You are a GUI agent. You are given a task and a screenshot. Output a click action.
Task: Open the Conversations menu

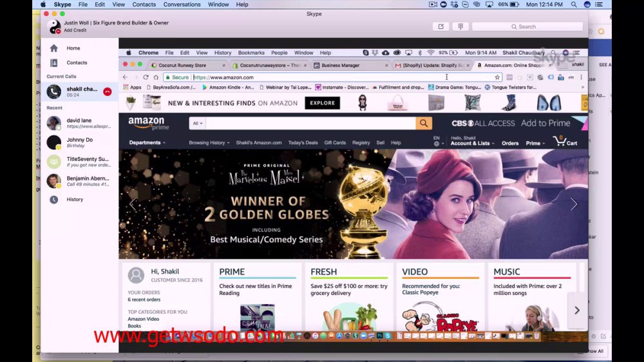182,5
